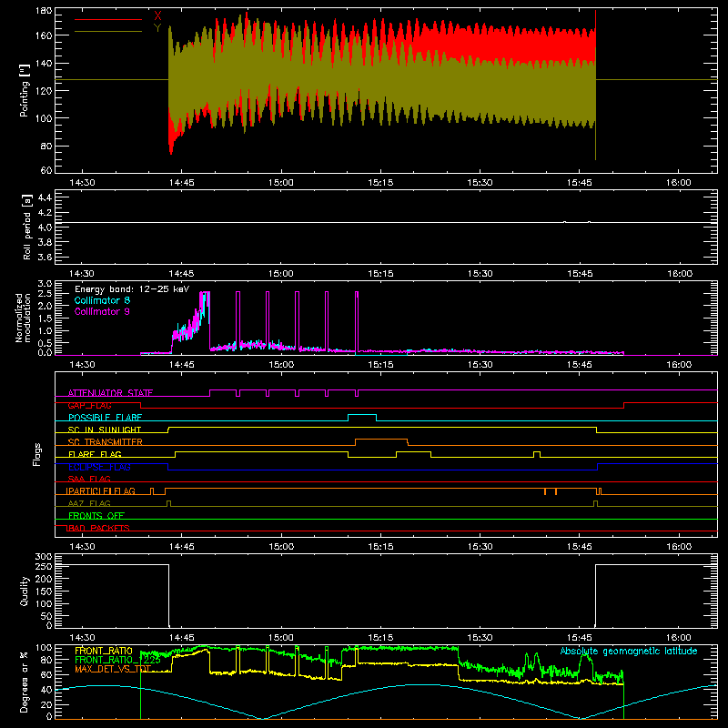Click the green FRONT_RATIO_1225 legend entry
Screen dimensions: 728x728
tap(117, 660)
